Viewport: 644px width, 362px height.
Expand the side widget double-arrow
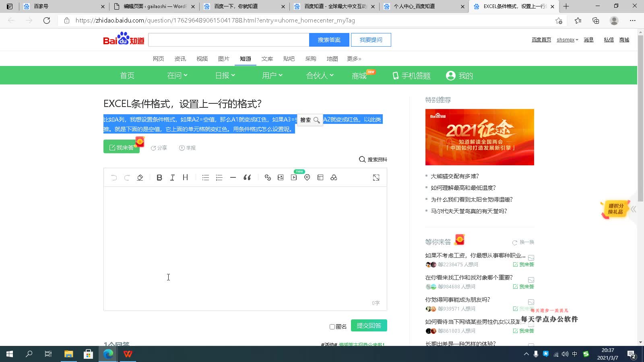(634, 209)
